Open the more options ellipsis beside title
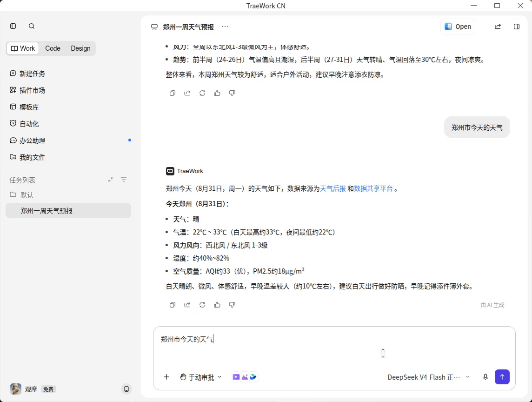This screenshot has width=532, height=402. (225, 27)
